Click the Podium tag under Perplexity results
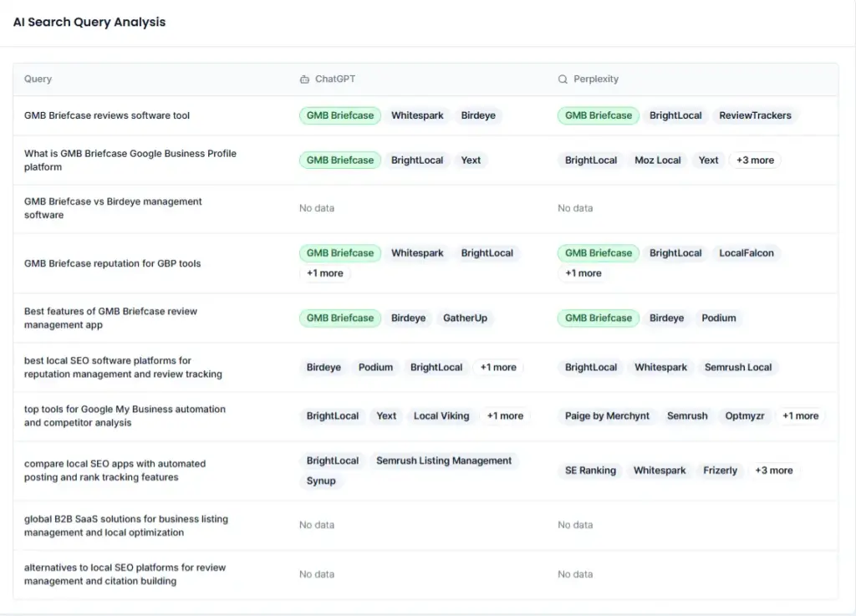 click(718, 318)
